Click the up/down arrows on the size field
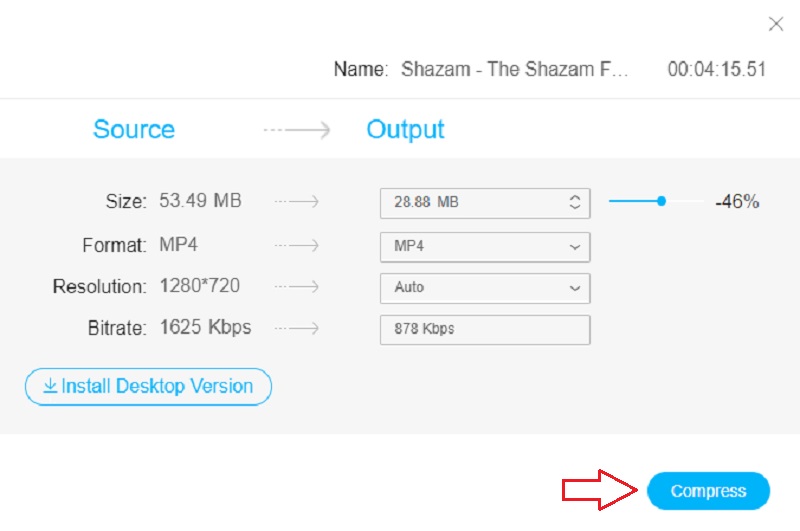This screenshot has height=531, width=800. pyautogui.click(x=575, y=202)
